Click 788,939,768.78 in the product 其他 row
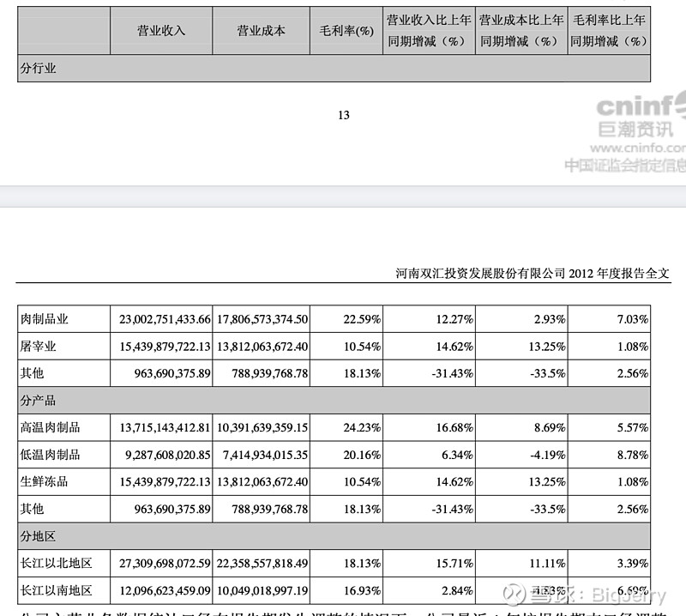Image resolution: width=686 pixels, height=616 pixels. (x=270, y=509)
